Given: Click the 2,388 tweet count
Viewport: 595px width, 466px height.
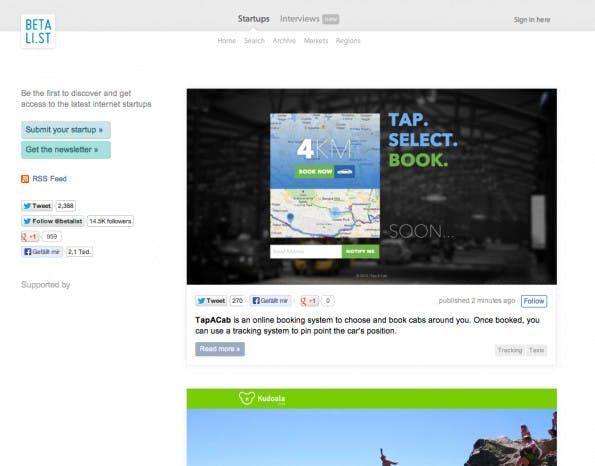Looking at the screenshot, I should pyautogui.click(x=66, y=206).
